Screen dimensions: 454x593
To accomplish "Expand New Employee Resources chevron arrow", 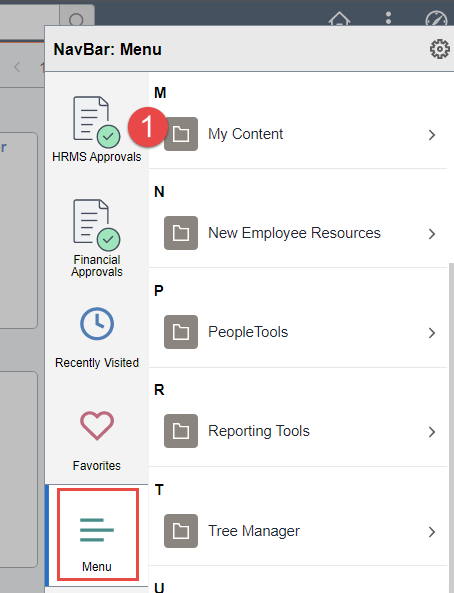I will click(x=432, y=234).
